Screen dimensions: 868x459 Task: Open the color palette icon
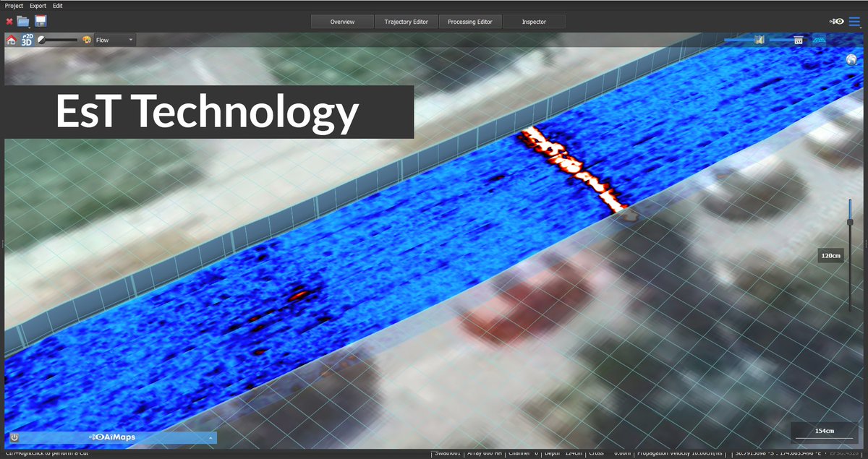pos(86,40)
